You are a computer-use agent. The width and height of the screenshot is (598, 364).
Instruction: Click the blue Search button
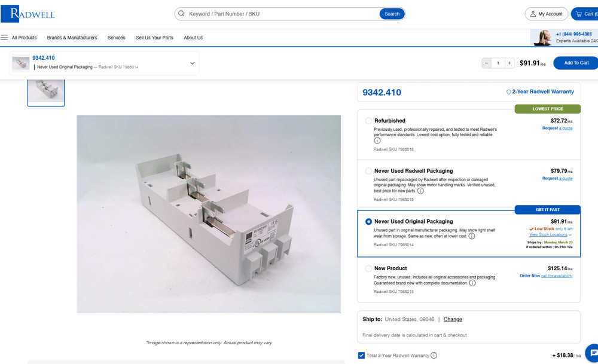click(x=392, y=14)
